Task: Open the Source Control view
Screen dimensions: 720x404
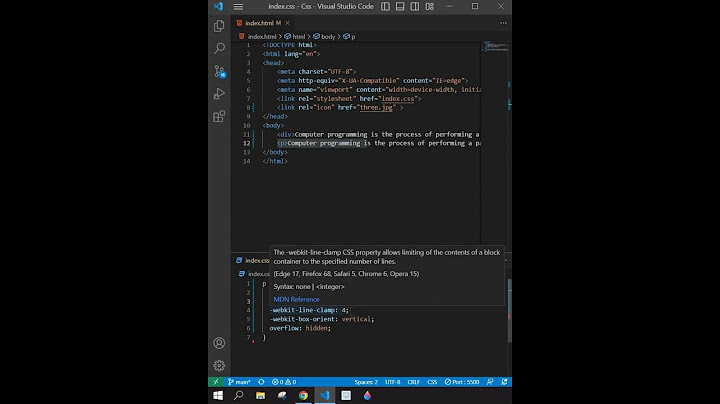Action: click(x=219, y=71)
